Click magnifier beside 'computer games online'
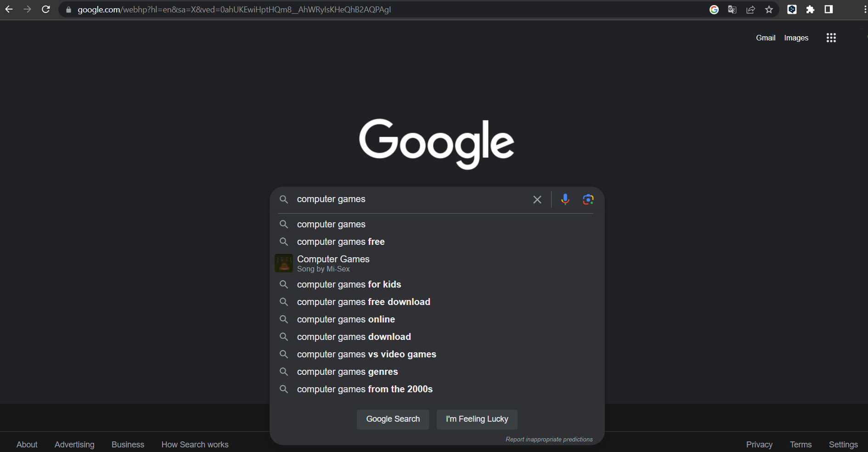 284,319
